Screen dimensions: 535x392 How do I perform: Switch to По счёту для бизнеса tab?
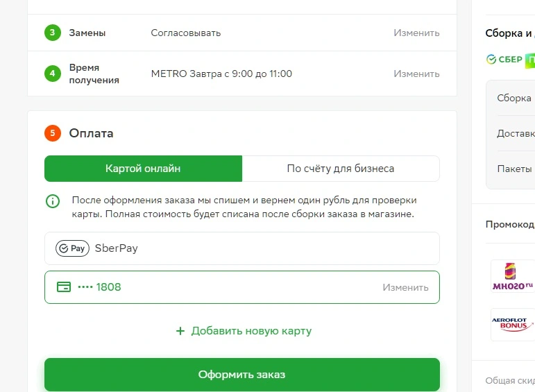(341, 169)
